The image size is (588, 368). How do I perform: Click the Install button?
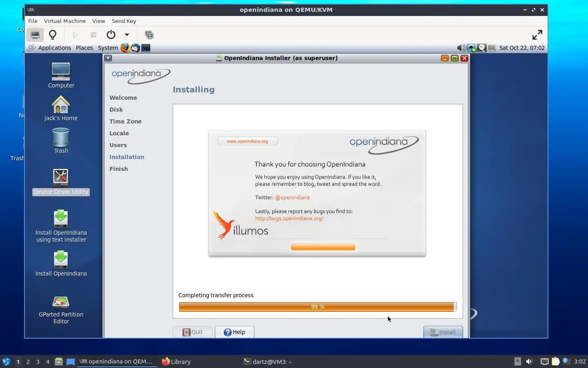pos(443,332)
